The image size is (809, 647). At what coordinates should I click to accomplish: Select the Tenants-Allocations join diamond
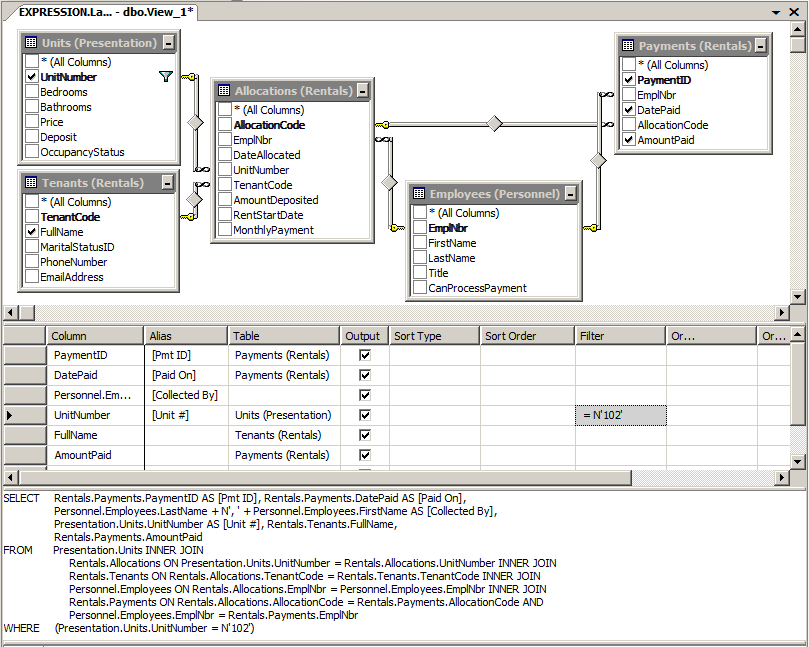pos(194,199)
